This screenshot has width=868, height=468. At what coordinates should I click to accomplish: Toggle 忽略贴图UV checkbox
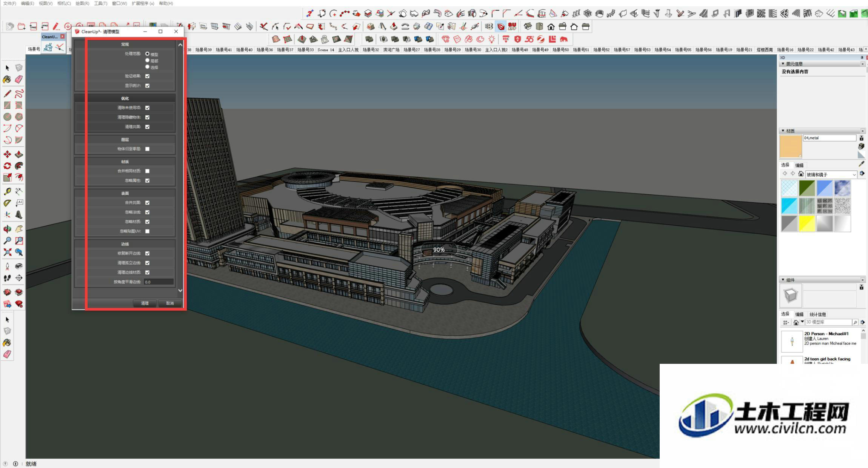[147, 231]
